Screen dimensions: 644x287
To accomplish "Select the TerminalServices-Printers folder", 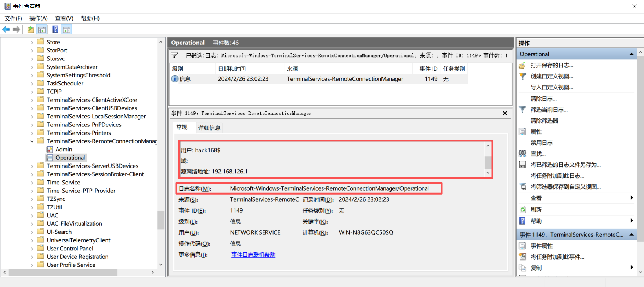I will tap(79, 133).
